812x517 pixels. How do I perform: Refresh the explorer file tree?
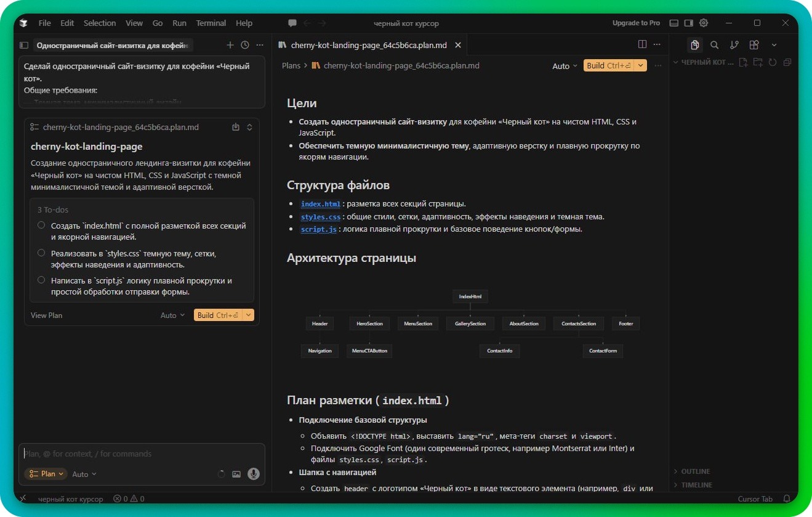773,62
